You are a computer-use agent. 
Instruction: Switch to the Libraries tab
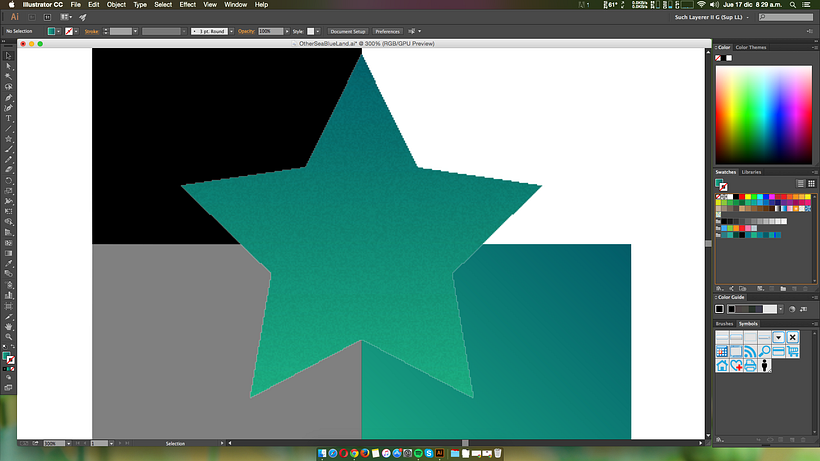751,172
